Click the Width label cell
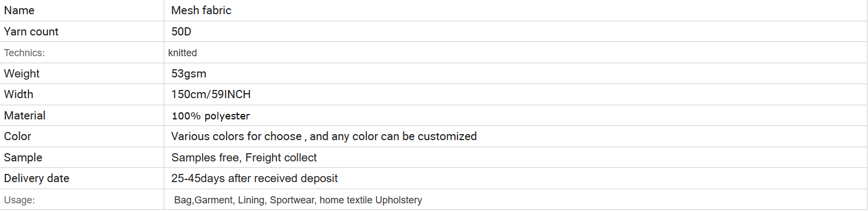 pos(82,94)
